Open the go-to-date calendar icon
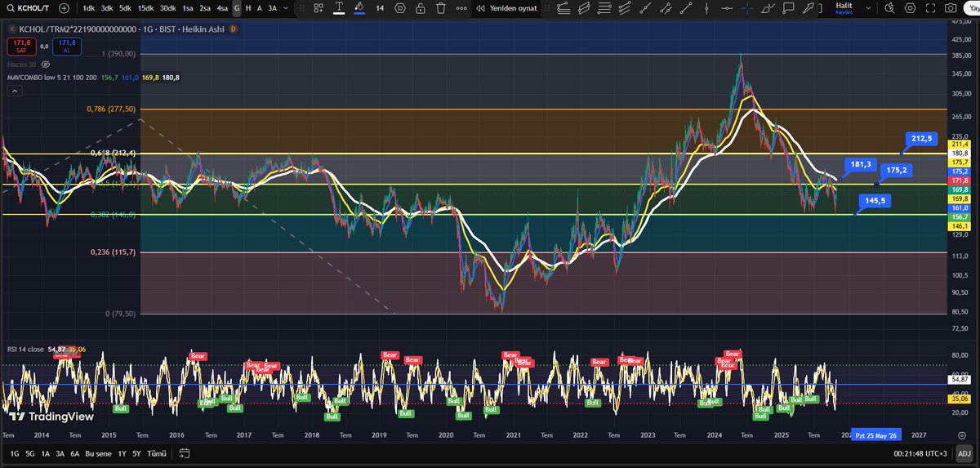Viewport: 980px width, 468px height. [185, 453]
